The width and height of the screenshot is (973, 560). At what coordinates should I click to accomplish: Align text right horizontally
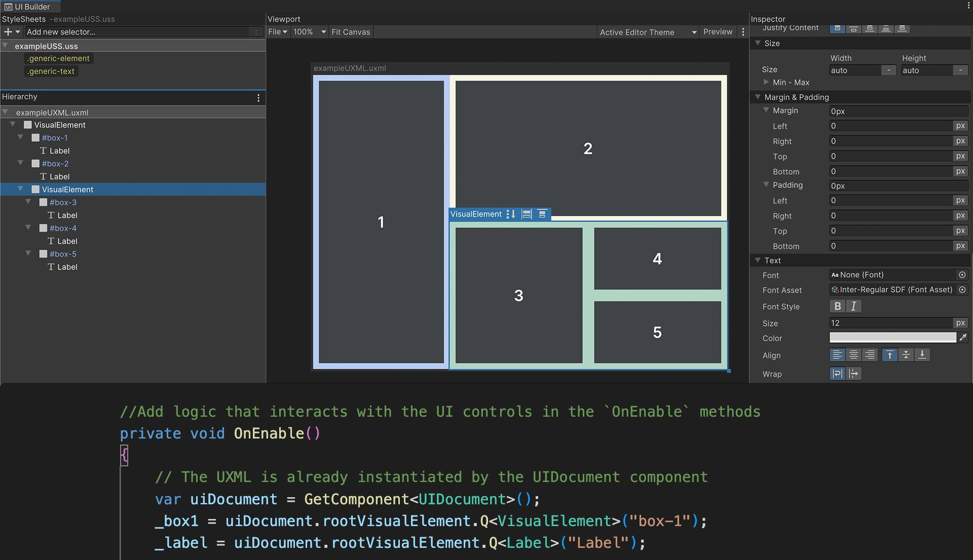(870, 355)
